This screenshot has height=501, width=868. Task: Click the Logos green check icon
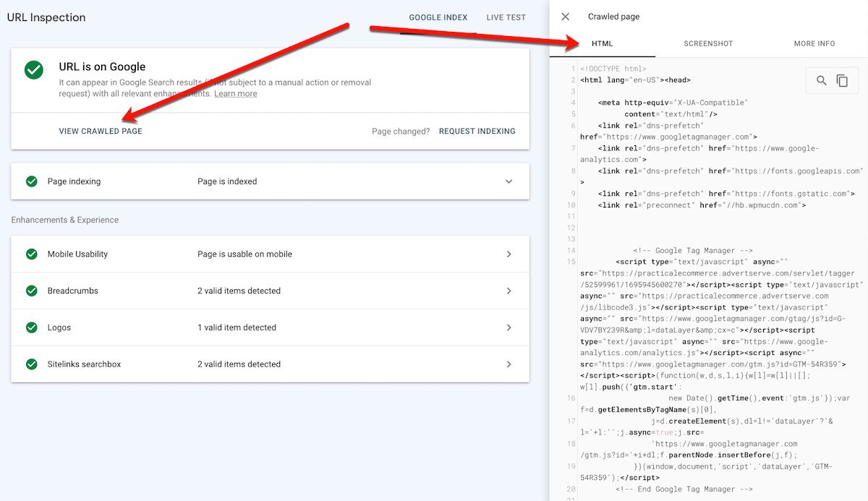point(31,327)
